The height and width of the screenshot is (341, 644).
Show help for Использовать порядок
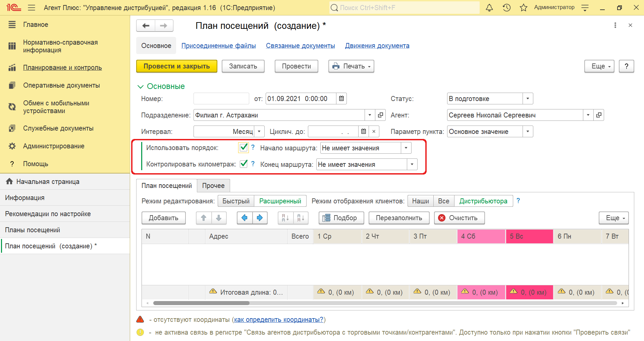coord(253,147)
